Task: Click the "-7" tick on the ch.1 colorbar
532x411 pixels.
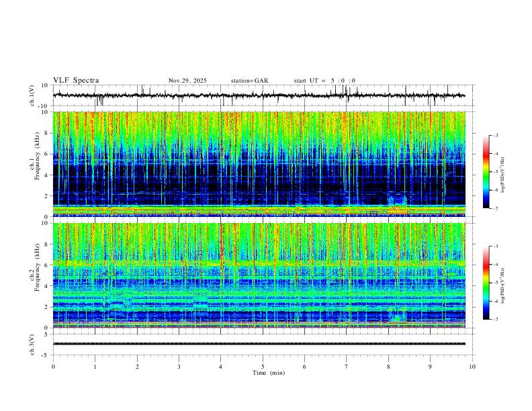Action: click(x=496, y=208)
